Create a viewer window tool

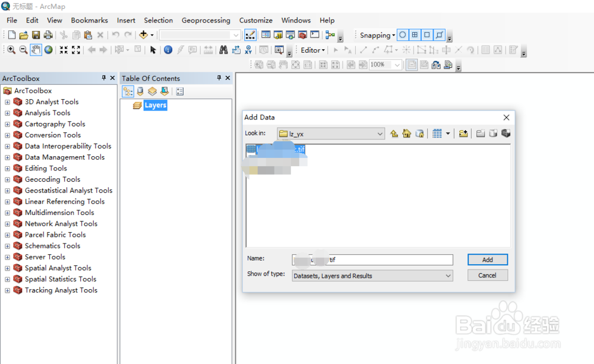pyautogui.click(x=279, y=50)
